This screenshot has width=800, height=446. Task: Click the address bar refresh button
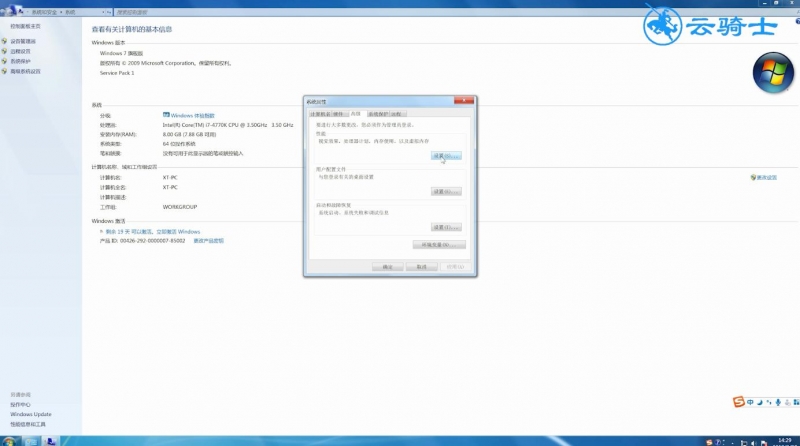click(x=109, y=12)
